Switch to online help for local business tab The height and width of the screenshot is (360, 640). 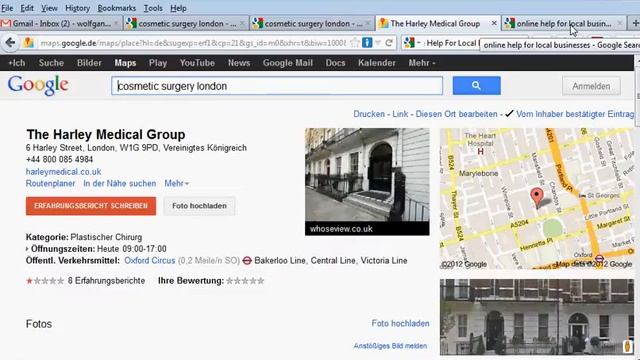(564, 23)
